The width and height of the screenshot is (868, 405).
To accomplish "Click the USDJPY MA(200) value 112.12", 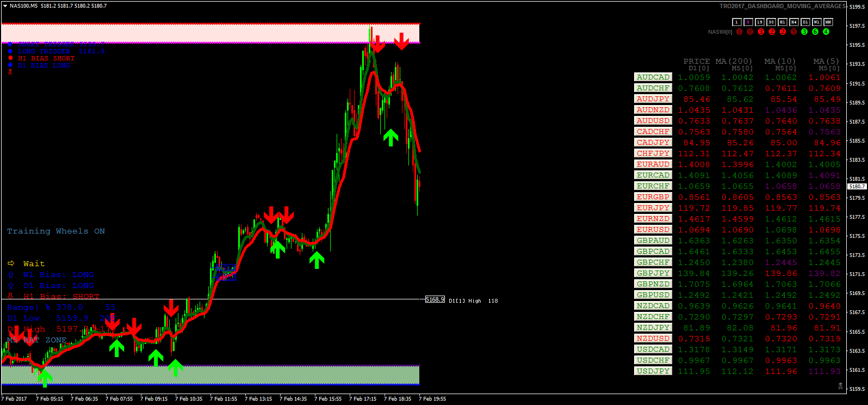I will (x=737, y=371).
